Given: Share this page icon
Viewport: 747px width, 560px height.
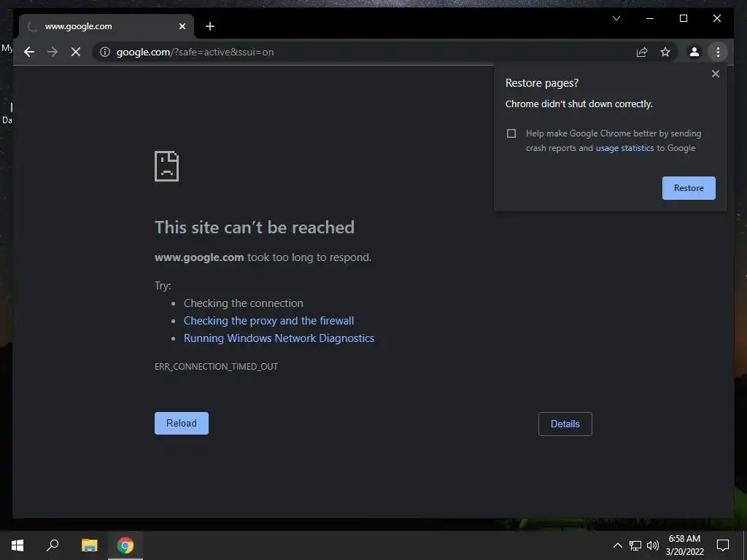Looking at the screenshot, I should point(642,52).
